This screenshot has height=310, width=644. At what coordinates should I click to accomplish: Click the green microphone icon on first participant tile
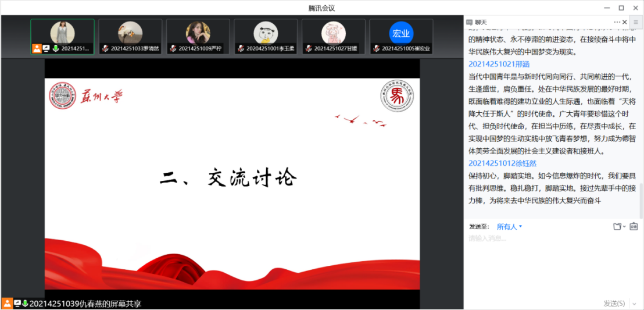56,49
